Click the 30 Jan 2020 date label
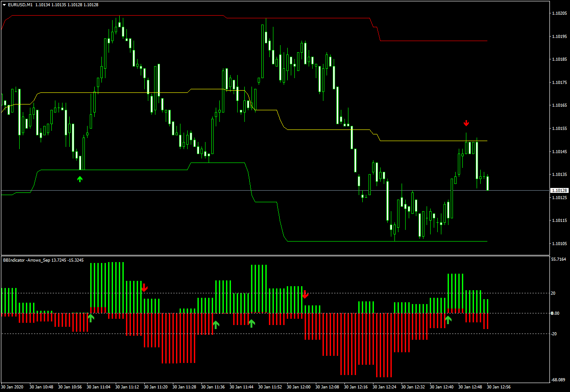This screenshot has width=570, height=392. 13,387
